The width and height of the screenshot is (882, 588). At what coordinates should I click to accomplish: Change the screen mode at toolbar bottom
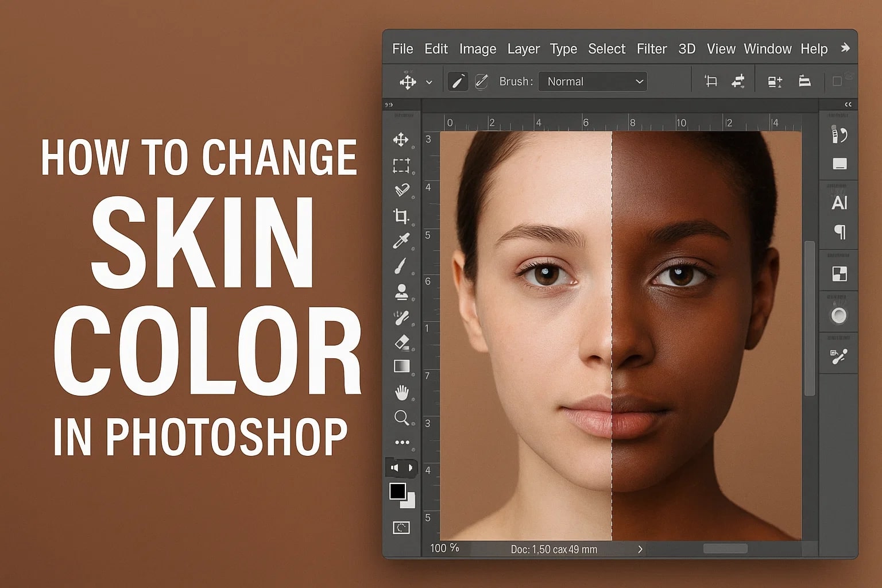pyautogui.click(x=401, y=528)
